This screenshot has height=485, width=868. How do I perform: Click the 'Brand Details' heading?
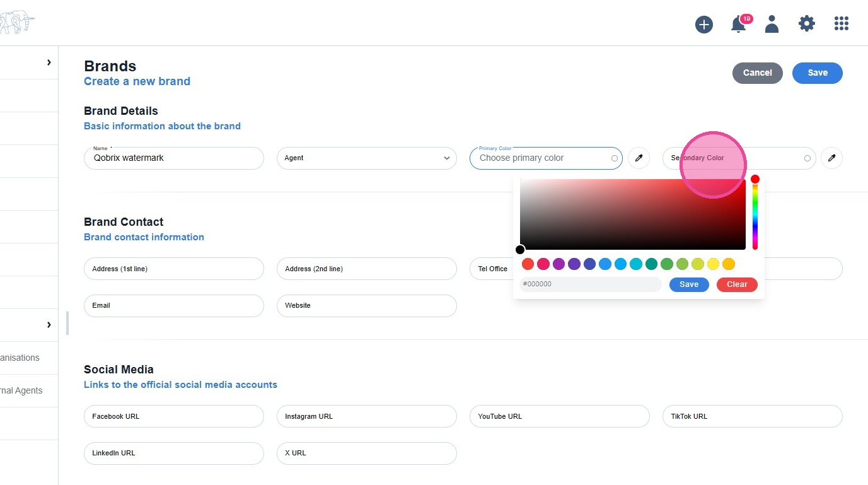point(121,111)
